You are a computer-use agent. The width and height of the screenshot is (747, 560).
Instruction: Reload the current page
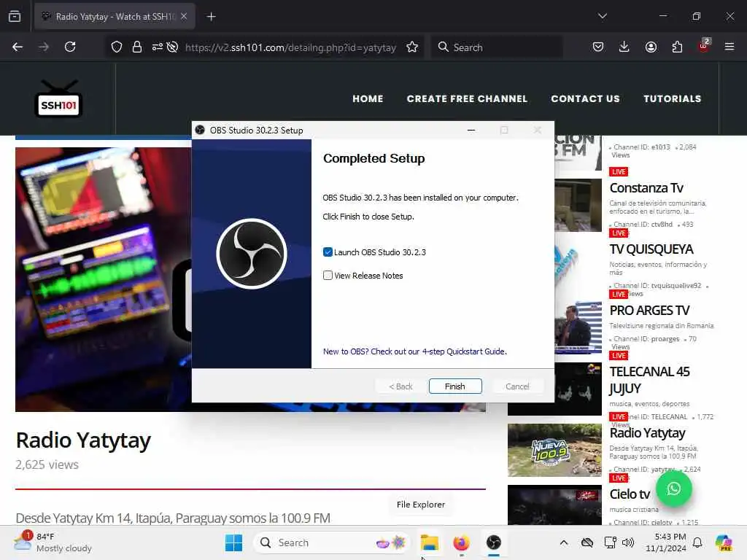(x=70, y=47)
